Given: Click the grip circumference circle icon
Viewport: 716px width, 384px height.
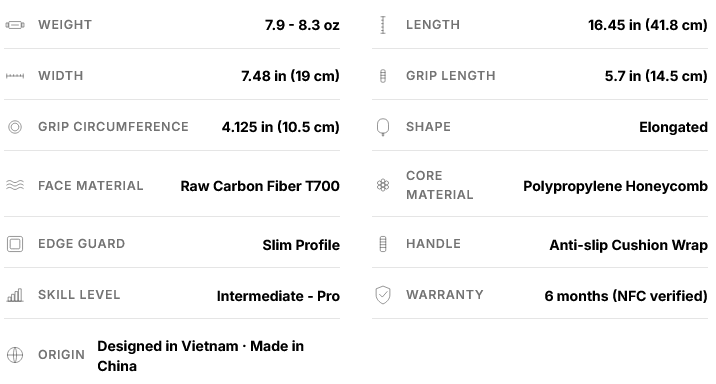Looking at the screenshot, I should coord(15,127).
